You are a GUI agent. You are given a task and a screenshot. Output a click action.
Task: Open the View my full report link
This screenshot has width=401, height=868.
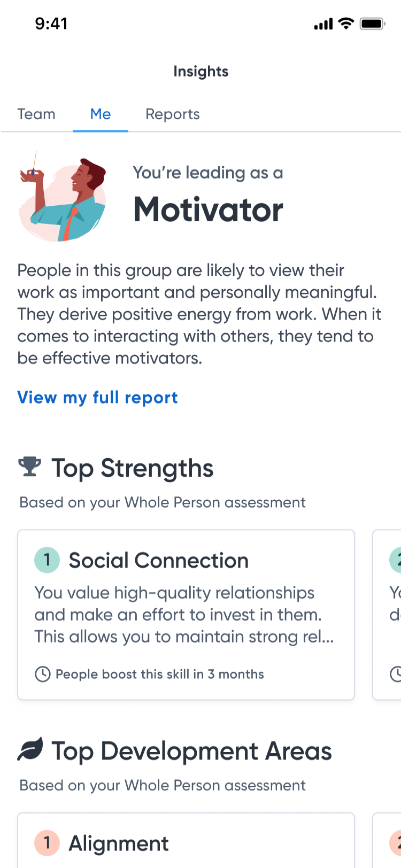tap(98, 398)
